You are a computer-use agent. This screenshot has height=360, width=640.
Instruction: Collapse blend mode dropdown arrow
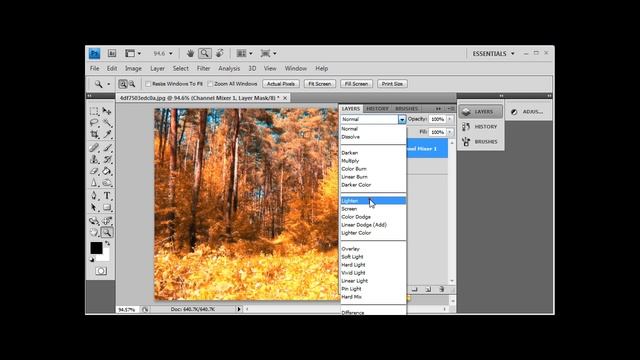coord(402,119)
